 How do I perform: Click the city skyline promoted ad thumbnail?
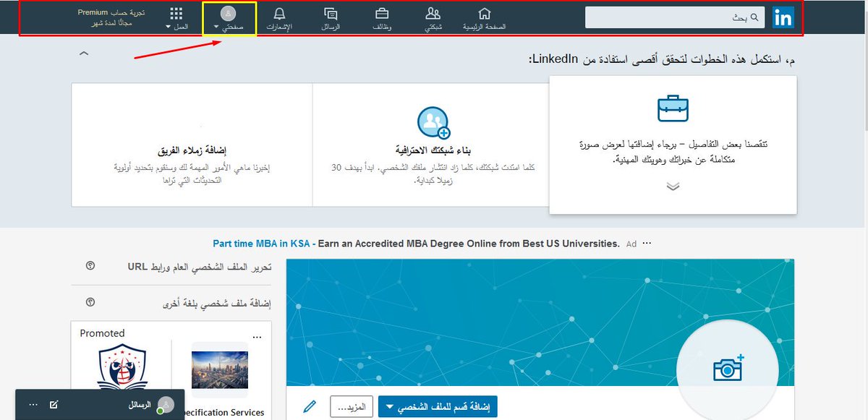tap(220, 371)
